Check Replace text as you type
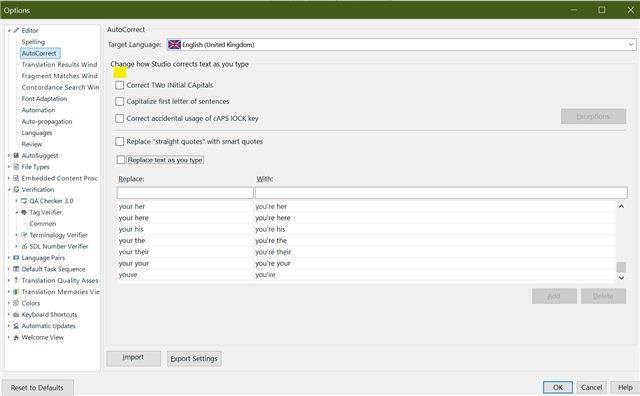This screenshot has height=396, width=640. [121, 160]
